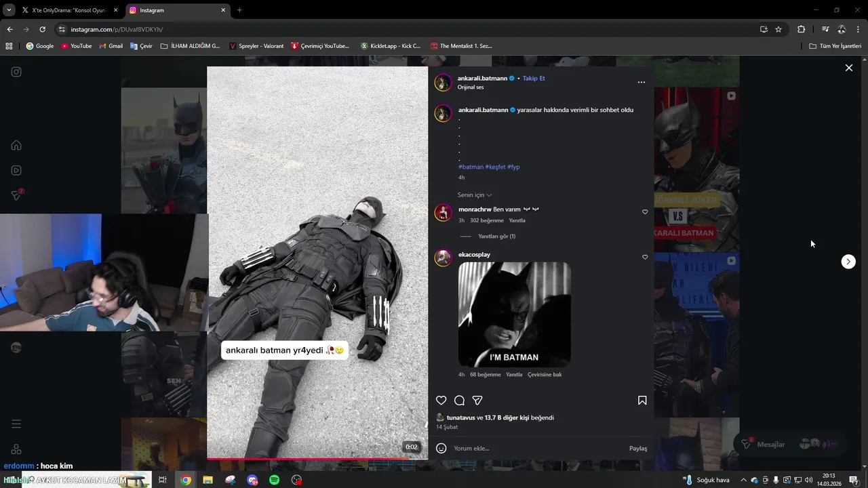Open the Google bookmark
The height and width of the screenshot is (488, 868).
[x=40, y=46]
